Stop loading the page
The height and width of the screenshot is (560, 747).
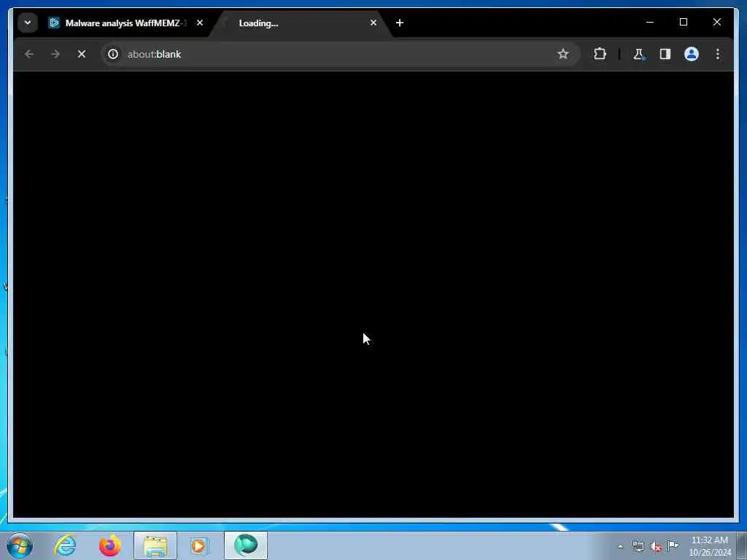pyautogui.click(x=82, y=54)
